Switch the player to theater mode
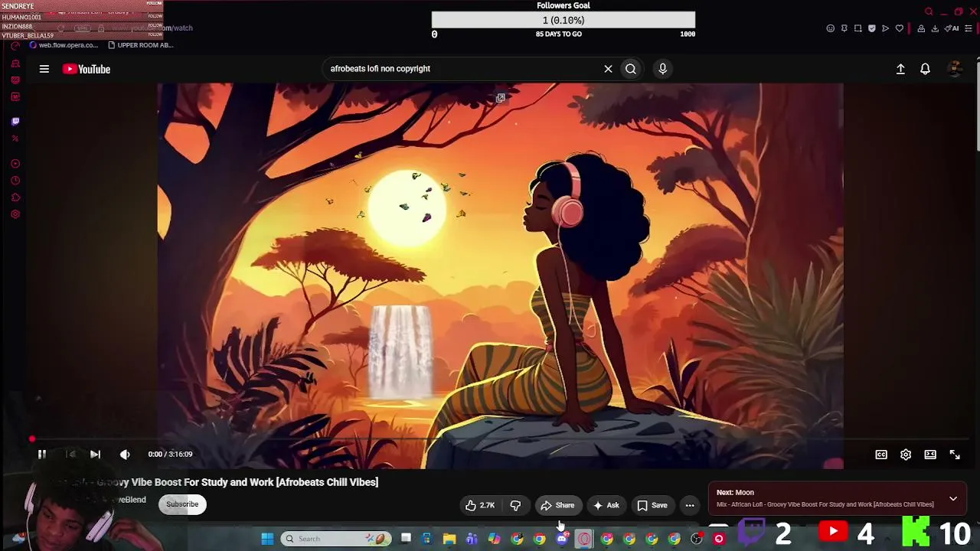This screenshot has height=551, width=980. [x=930, y=455]
